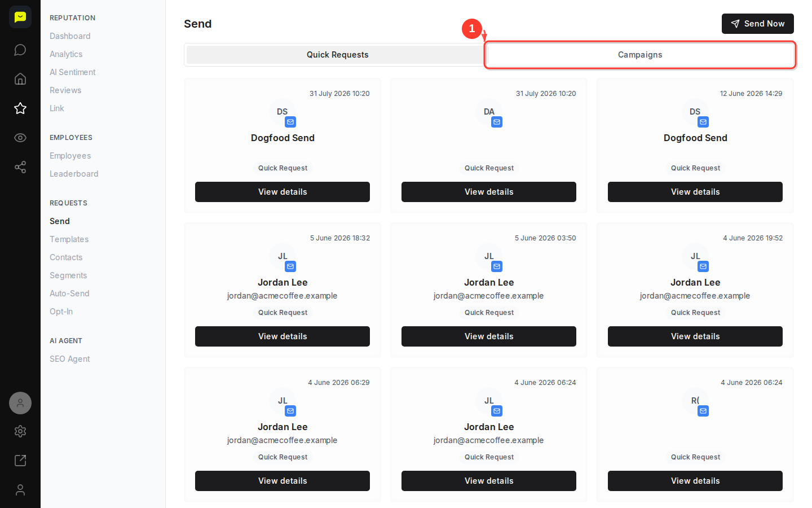Viewport: 812px width, 508px height.
Task: Open the Employees page
Action: [x=70, y=156]
